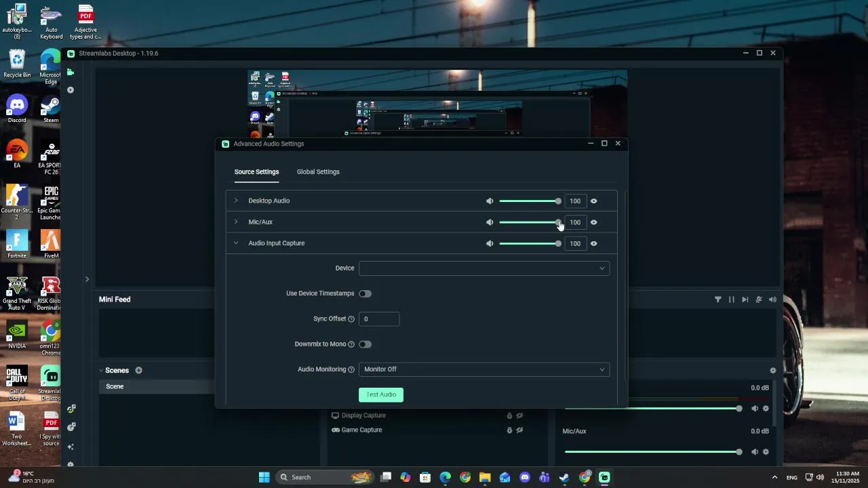Open the Device dropdown
The image size is (868, 488).
click(484, 268)
